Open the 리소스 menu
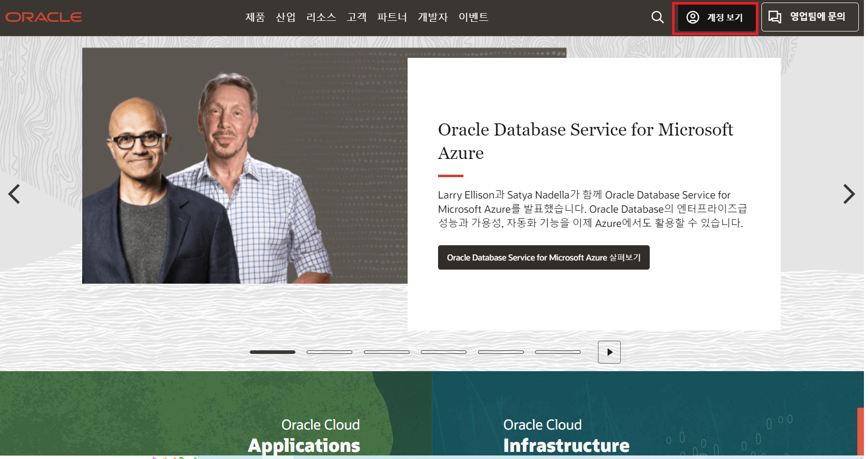The width and height of the screenshot is (868, 459). (x=321, y=17)
